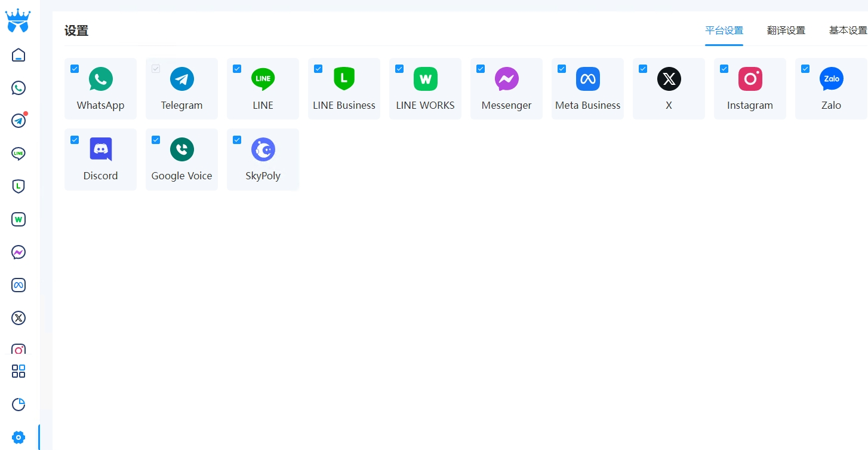Click the Zalo platform card
The image size is (868, 450).
pyautogui.click(x=830, y=89)
